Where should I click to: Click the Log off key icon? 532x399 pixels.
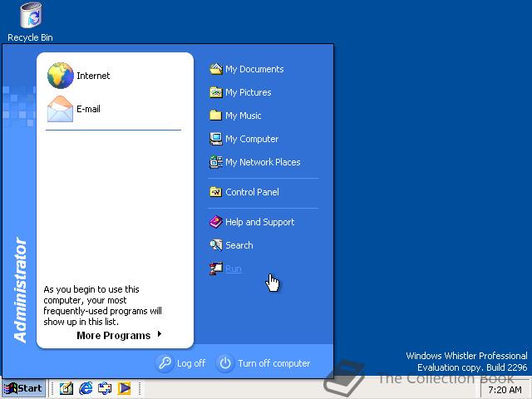click(165, 363)
